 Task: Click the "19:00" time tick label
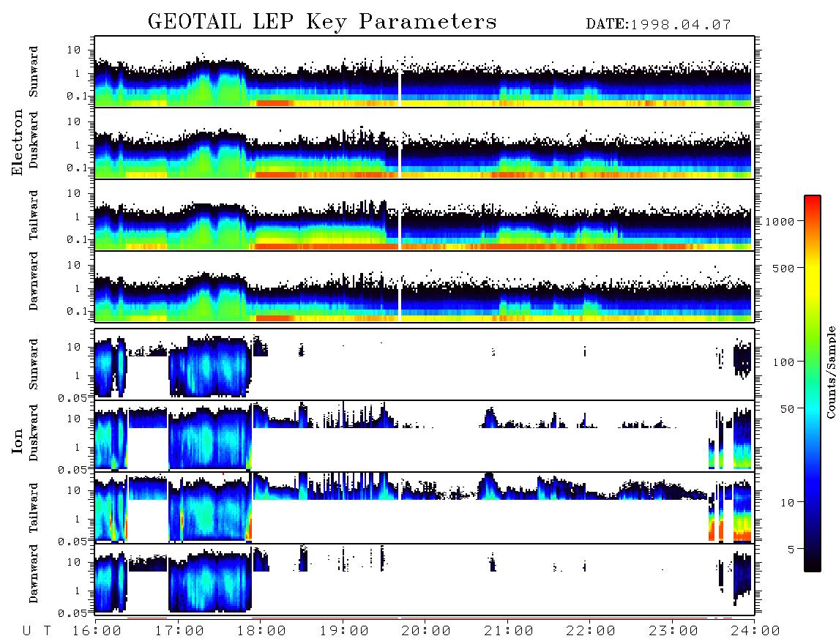click(x=344, y=632)
